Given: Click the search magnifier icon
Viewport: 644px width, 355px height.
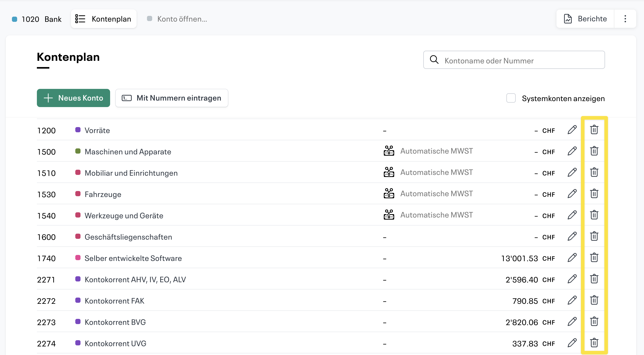Looking at the screenshot, I should (434, 60).
